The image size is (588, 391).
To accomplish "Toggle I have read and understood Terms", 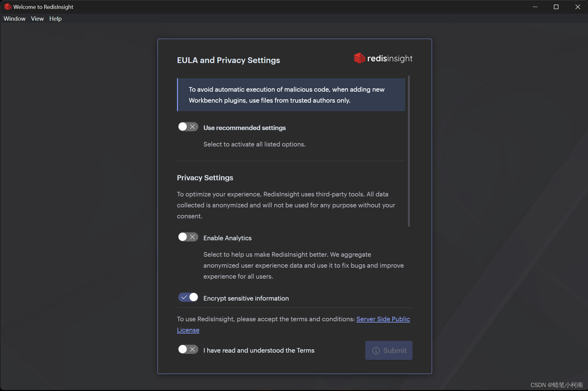I will (188, 349).
